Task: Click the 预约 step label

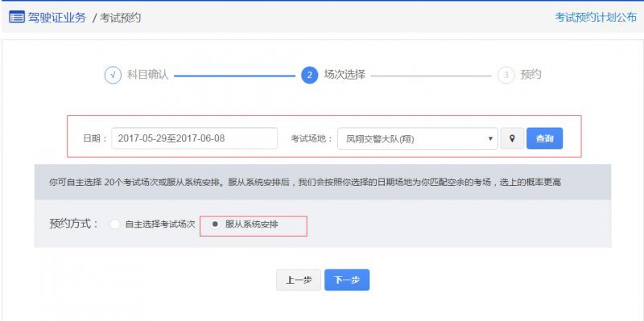Action: [530, 75]
